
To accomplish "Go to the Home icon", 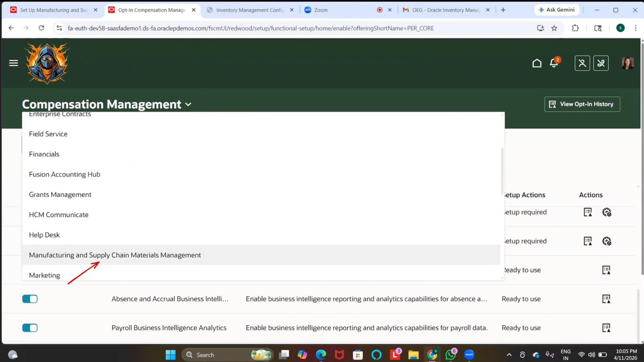I will click(x=537, y=63).
